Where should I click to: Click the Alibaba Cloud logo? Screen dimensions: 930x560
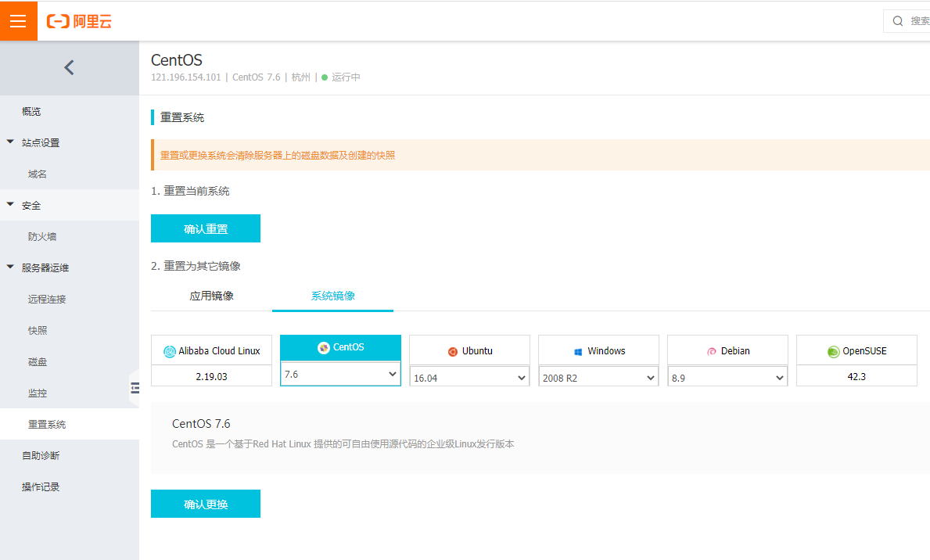(79, 21)
